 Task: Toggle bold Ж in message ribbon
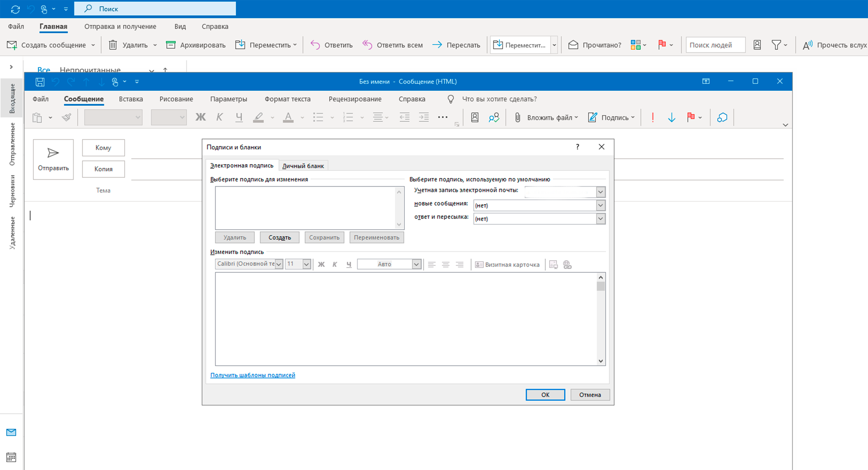[x=200, y=117]
